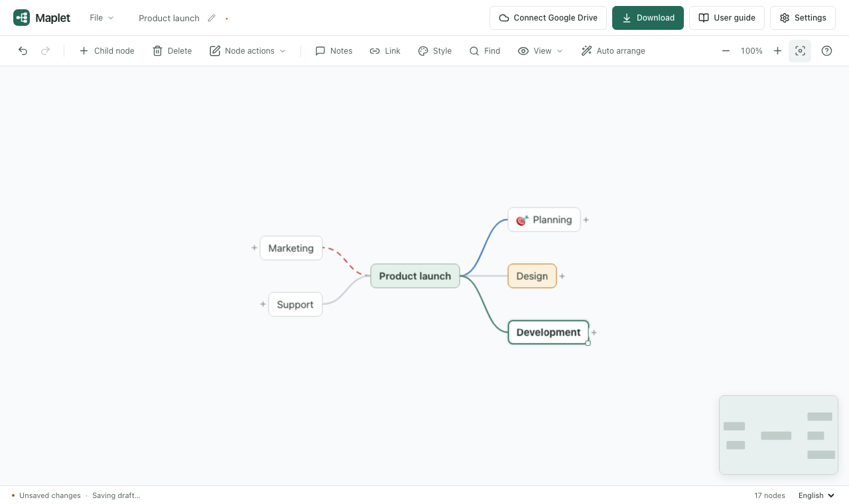Select the central Product launch node
This screenshot has height=504, width=849.
(x=415, y=276)
